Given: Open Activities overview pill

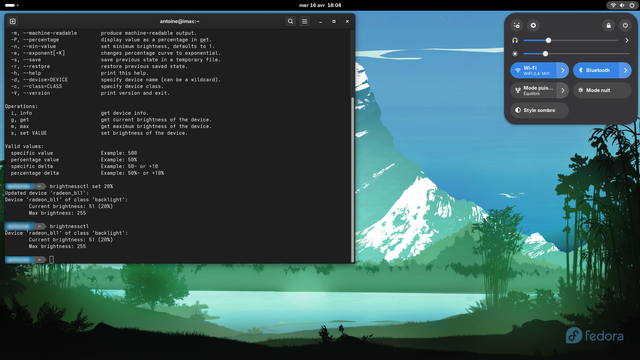Looking at the screenshot, I should click(11, 5).
